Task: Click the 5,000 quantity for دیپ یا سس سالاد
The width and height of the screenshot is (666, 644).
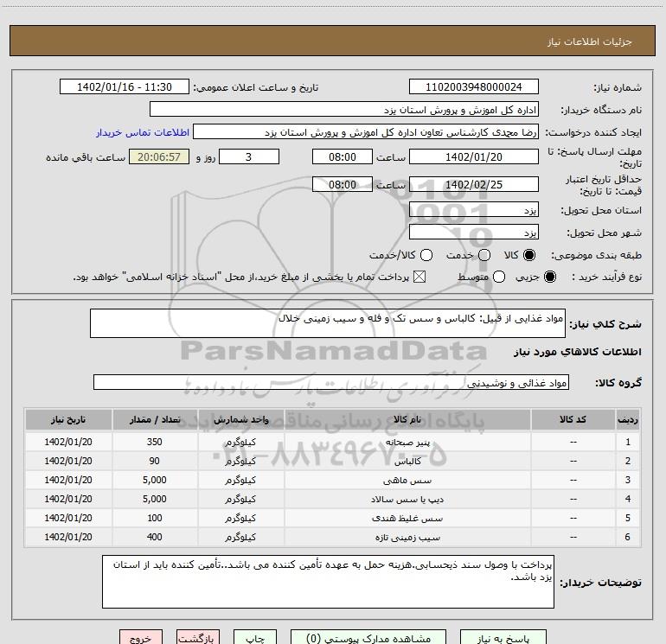Action: pyautogui.click(x=155, y=500)
